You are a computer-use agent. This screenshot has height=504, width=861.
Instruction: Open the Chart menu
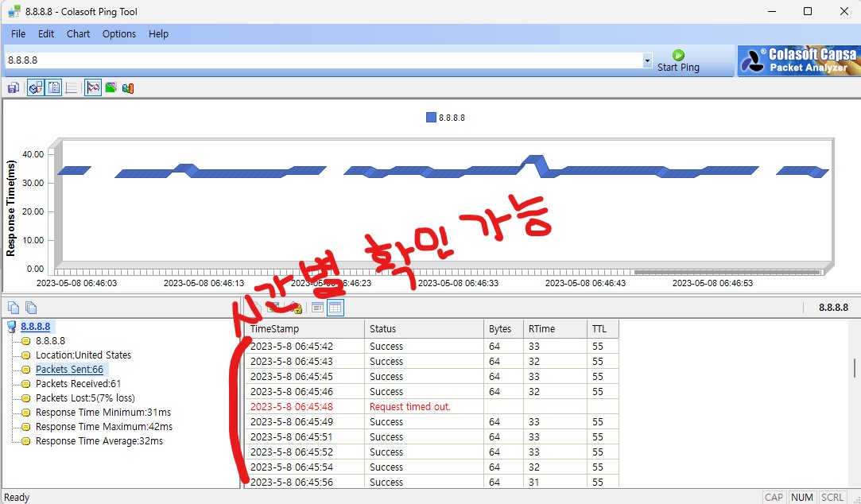click(x=79, y=34)
